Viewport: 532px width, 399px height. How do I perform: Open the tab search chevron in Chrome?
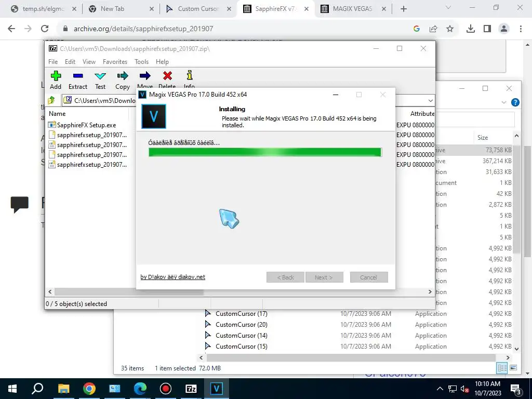448,7
